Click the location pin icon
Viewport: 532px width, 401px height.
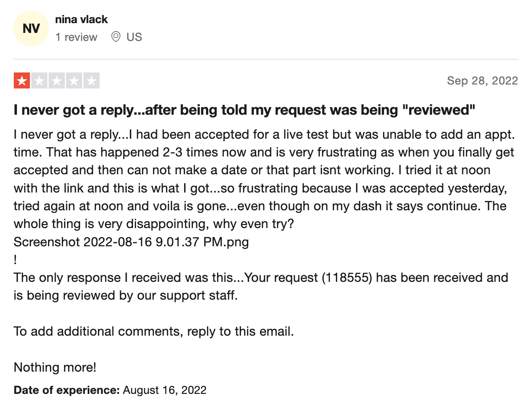116,36
